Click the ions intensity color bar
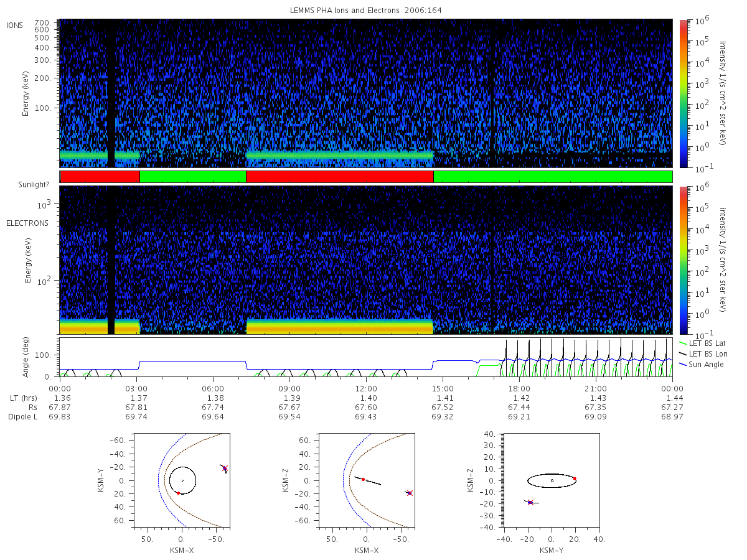The image size is (747, 560). coord(684,93)
